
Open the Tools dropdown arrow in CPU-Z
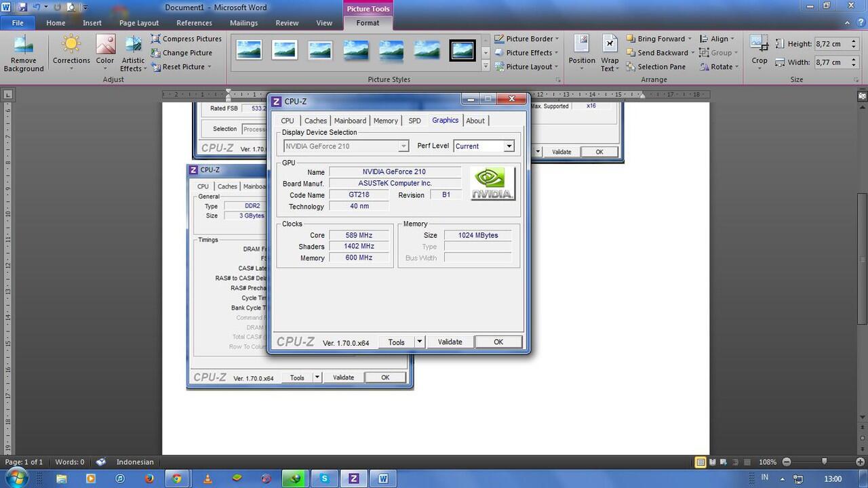pyautogui.click(x=419, y=342)
